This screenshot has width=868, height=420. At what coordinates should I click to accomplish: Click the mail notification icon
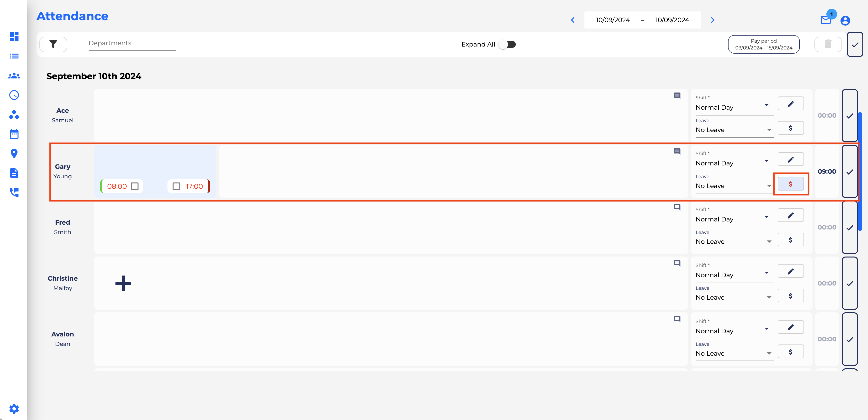826,20
